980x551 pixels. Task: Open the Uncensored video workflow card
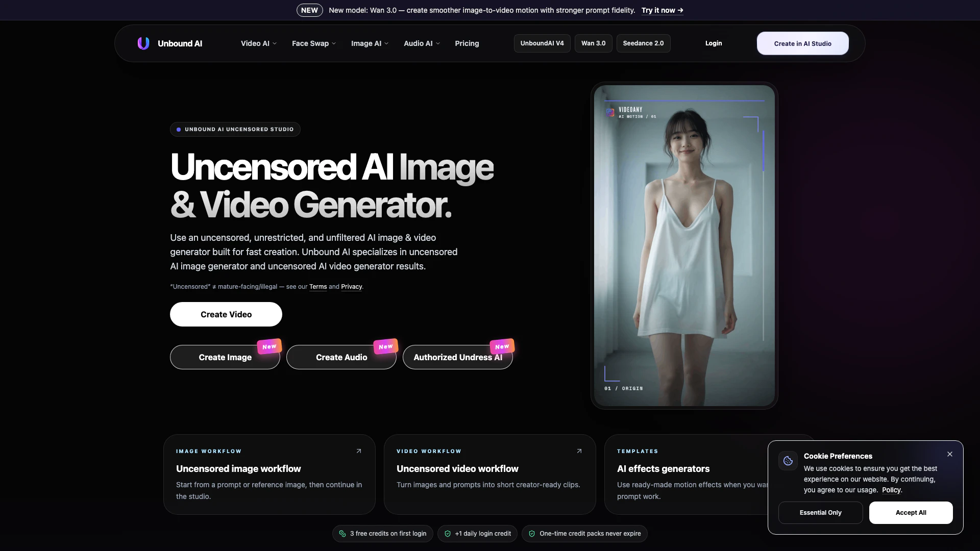pyautogui.click(x=490, y=474)
